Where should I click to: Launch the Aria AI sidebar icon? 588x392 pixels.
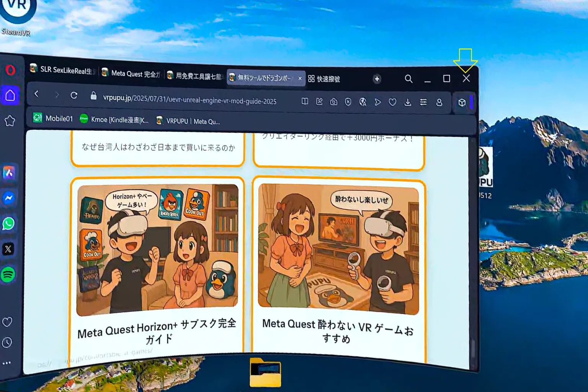(9, 173)
